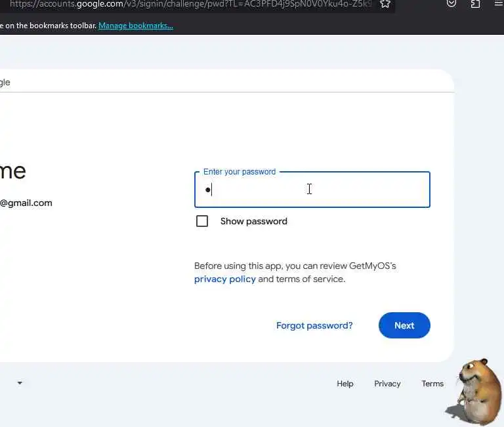Viewport: 504px width, 427px height.
Task: Open the Privacy footer link
Action: (x=387, y=384)
